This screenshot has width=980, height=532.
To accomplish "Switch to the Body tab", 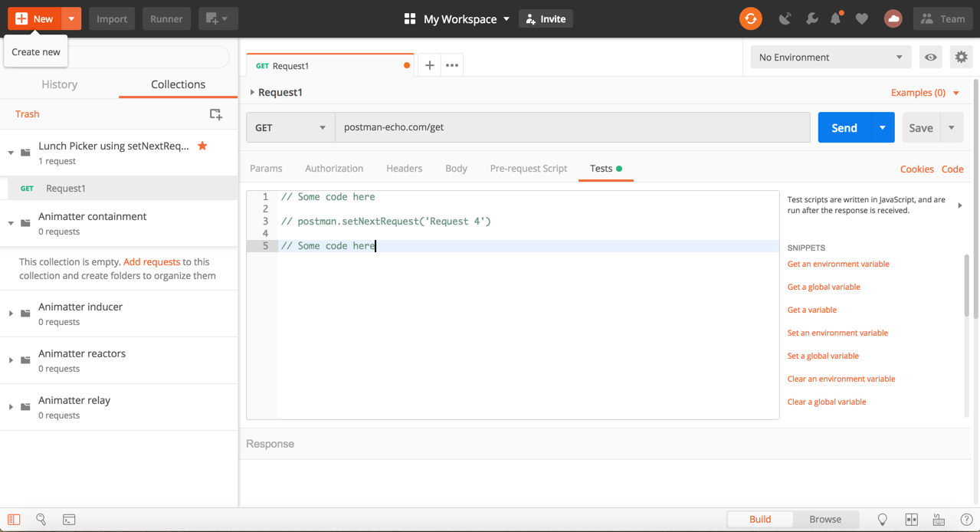I will pyautogui.click(x=456, y=169).
